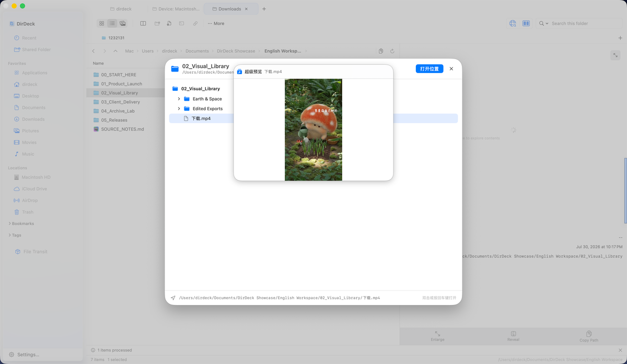The height and width of the screenshot is (364, 627).
Task: Refresh the folder listing
Action: 392,51
